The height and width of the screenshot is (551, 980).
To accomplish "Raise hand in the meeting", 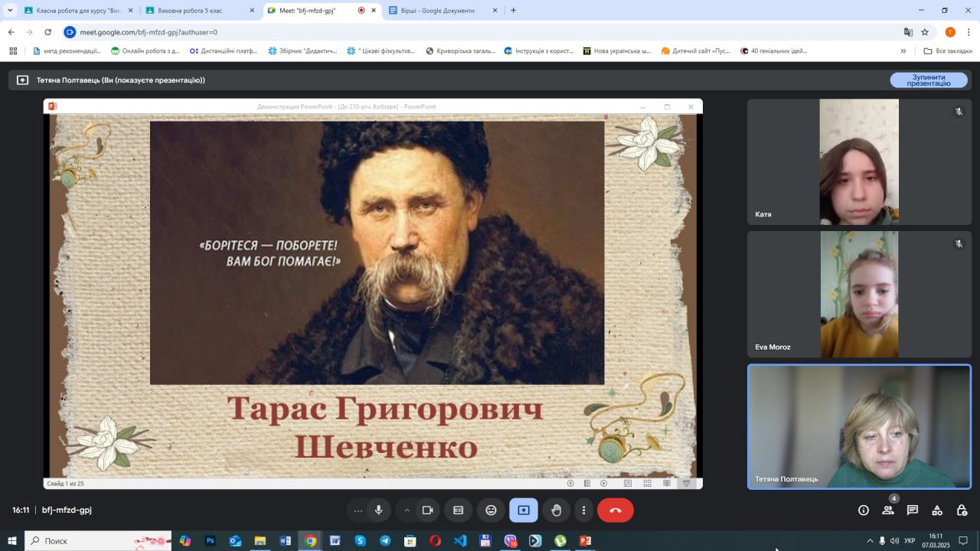I will pos(557,510).
